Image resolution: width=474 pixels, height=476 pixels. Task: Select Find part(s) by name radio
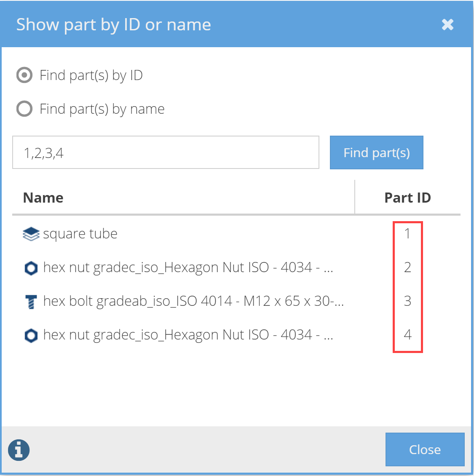[24, 109]
